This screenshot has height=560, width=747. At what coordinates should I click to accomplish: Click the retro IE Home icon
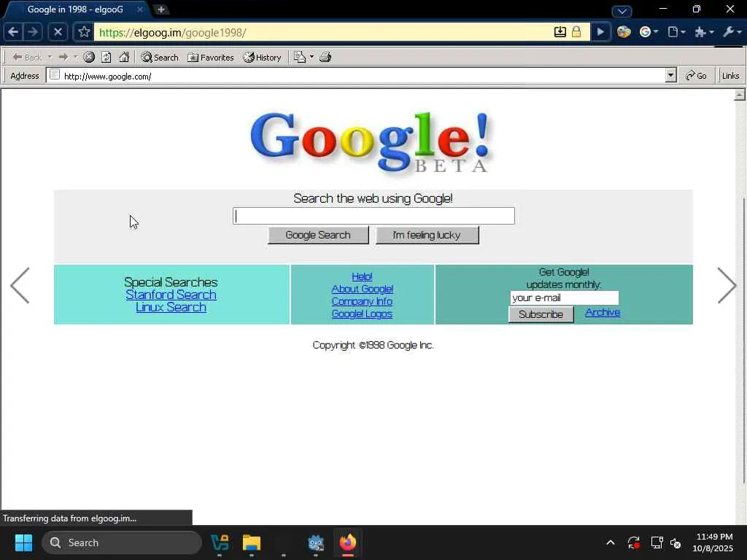(x=124, y=57)
